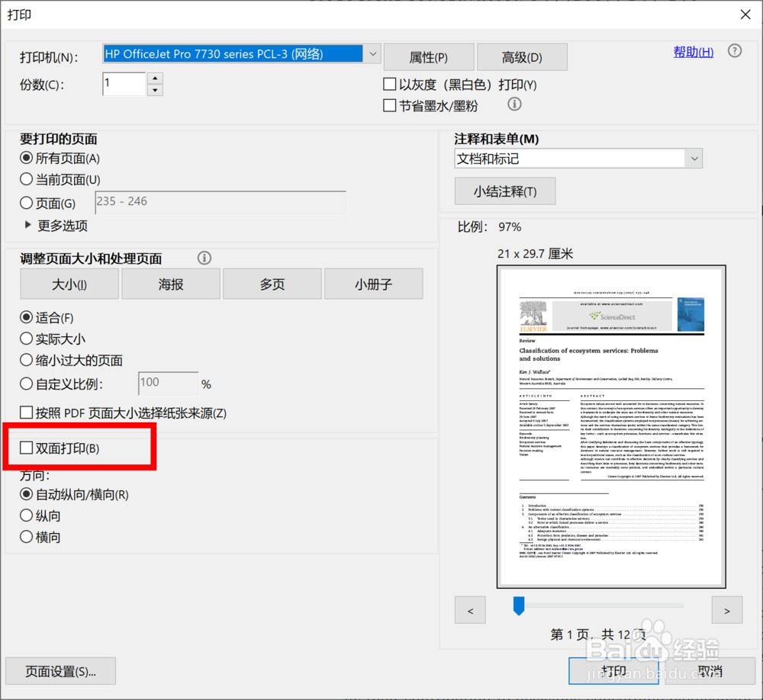Go to previous preview page
The width and height of the screenshot is (763, 700).
pyautogui.click(x=470, y=610)
